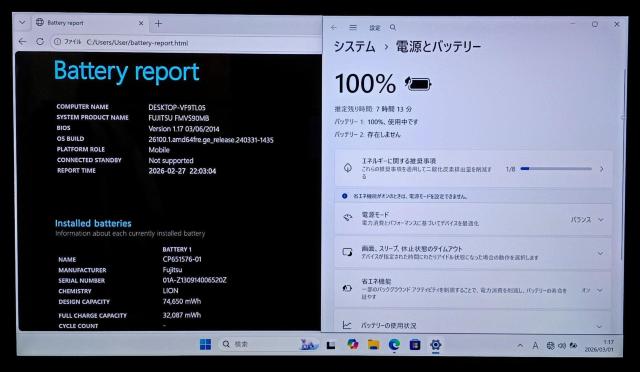Reload the Battery report page
640x372 pixels.
coord(40,42)
